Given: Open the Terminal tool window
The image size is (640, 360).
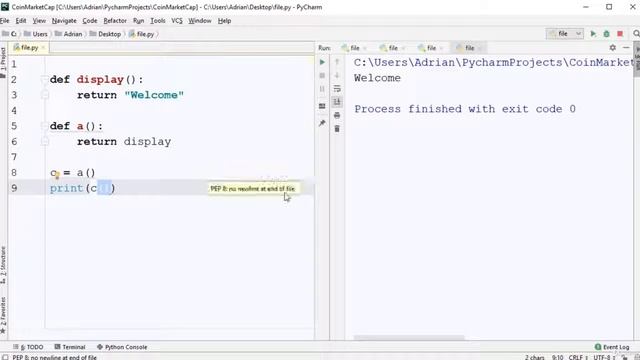Looking at the screenshot, I should click(70, 347).
